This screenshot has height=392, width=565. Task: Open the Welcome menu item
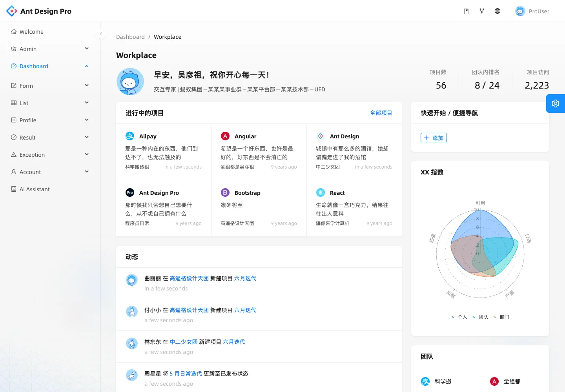[50, 32]
